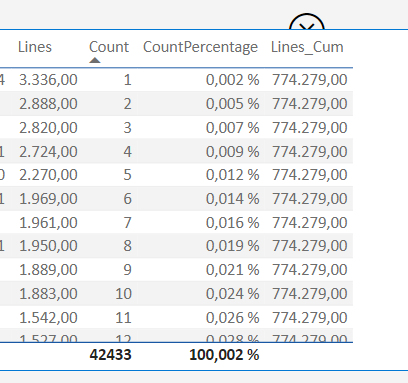Click Lines_Cum value in Count 11 row
The image size is (408, 383).
(x=310, y=318)
